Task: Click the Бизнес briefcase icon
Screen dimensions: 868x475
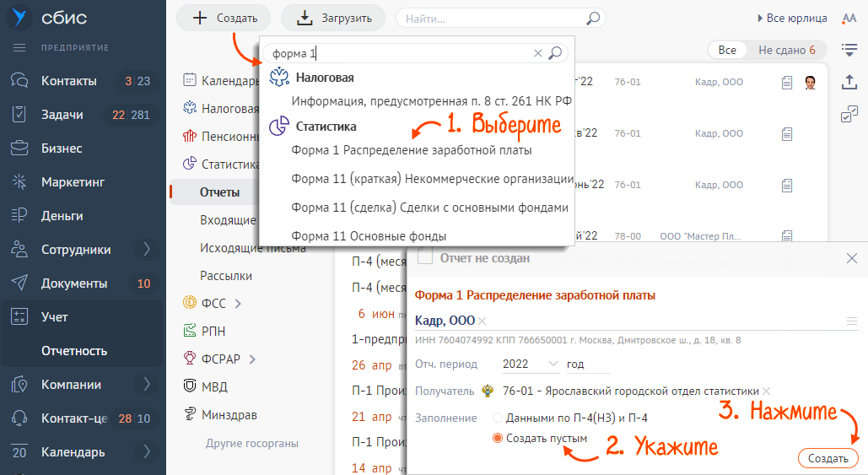Action: click(x=19, y=148)
